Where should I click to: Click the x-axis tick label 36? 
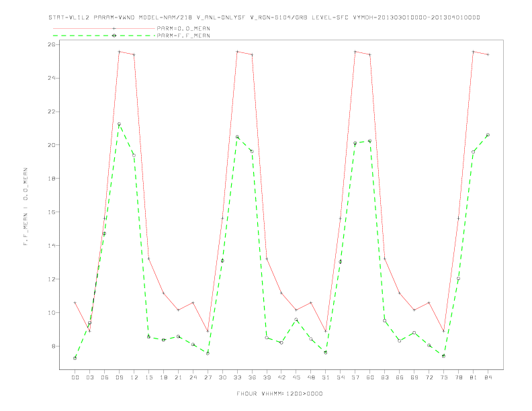tap(252, 377)
